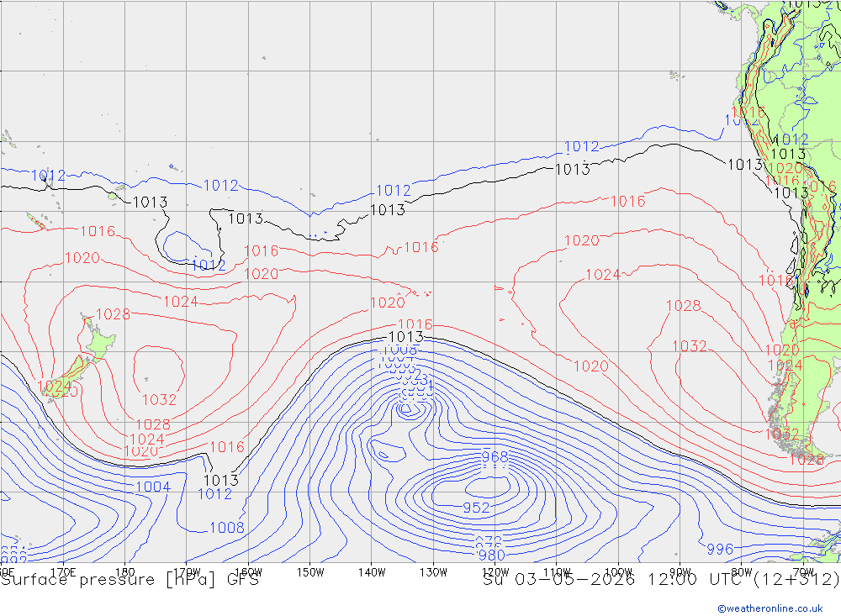
Task: Click the weatheronline.co.uk copyright link
Action: [770, 608]
